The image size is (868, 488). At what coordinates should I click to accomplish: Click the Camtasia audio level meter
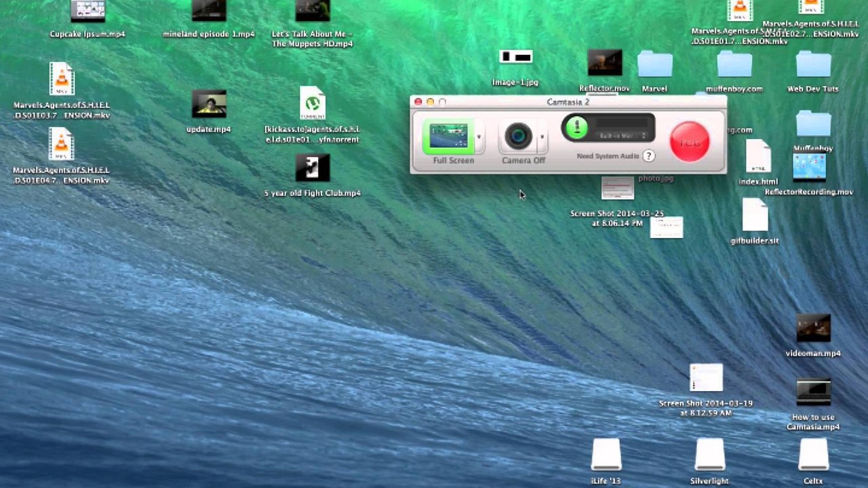point(622,124)
